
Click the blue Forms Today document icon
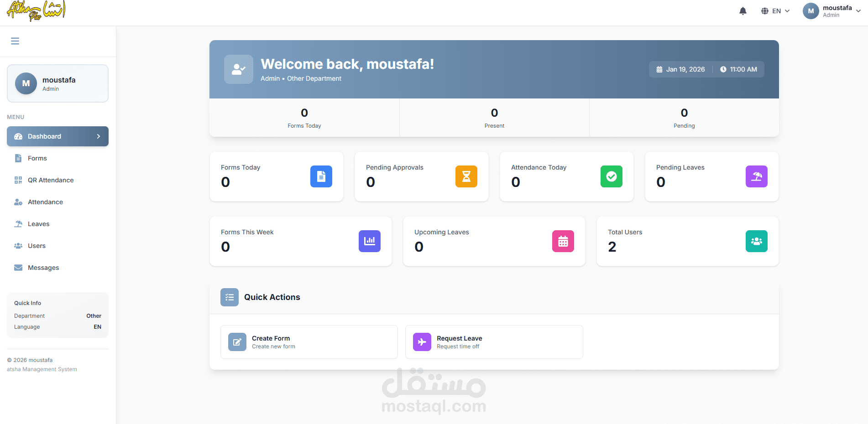click(x=321, y=176)
